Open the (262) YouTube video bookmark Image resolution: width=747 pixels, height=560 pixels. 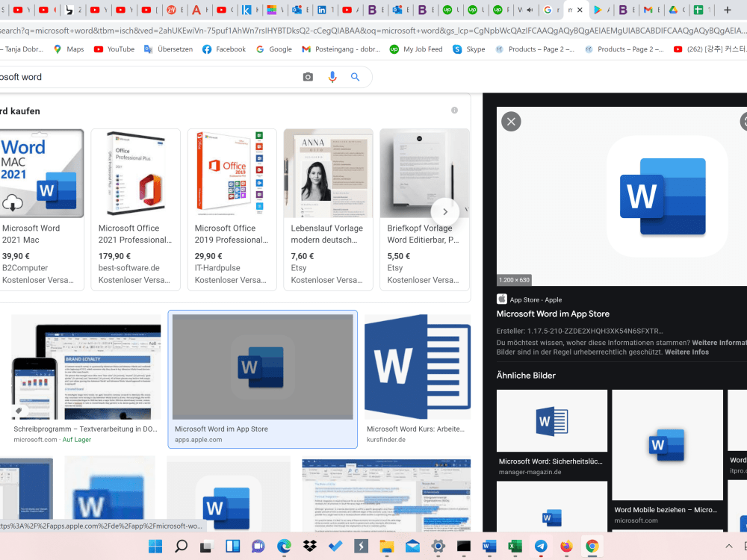[x=710, y=49]
